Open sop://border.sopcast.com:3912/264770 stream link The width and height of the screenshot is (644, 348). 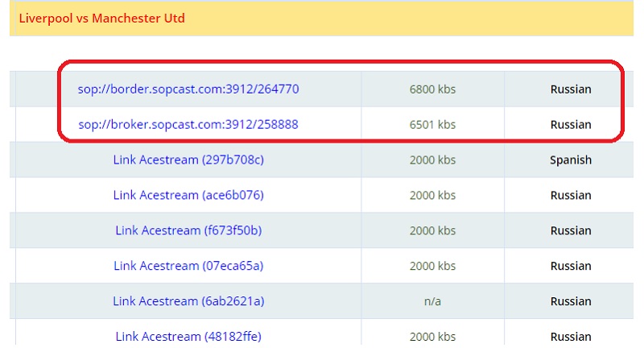[x=188, y=89]
